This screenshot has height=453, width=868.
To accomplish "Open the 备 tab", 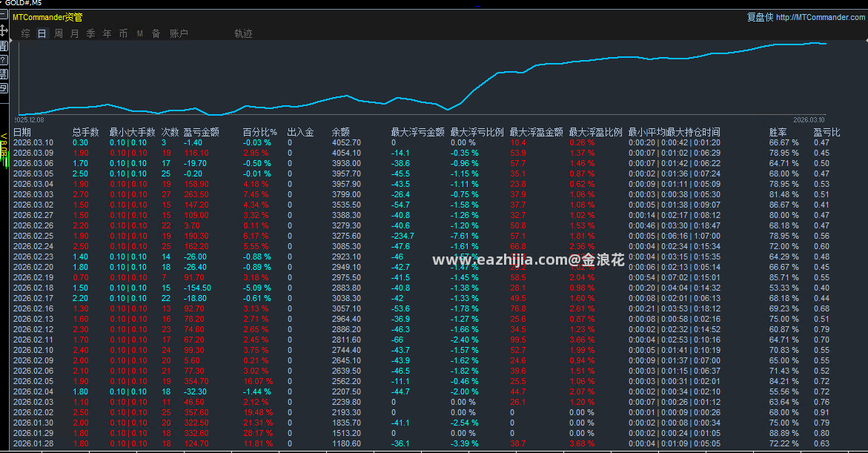I will pyautogui.click(x=156, y=34).
